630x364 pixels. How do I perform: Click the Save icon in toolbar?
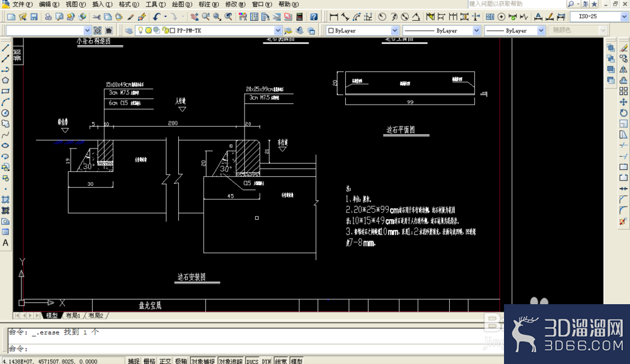(x=34, y=17)
